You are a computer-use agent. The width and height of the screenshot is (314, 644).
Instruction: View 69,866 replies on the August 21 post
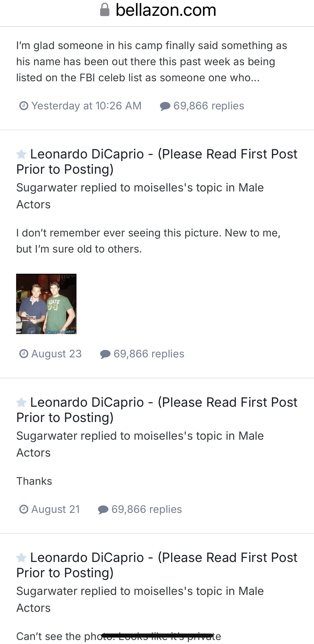tap(147, 509)
